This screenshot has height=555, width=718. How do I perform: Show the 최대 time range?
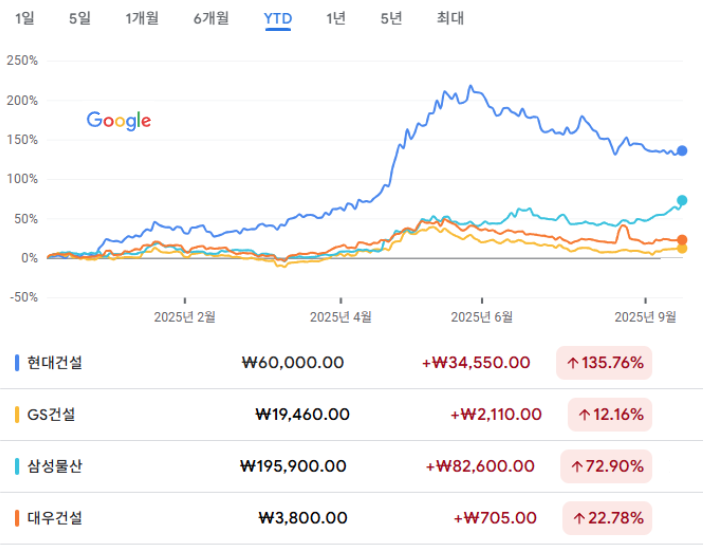point(450,18)
